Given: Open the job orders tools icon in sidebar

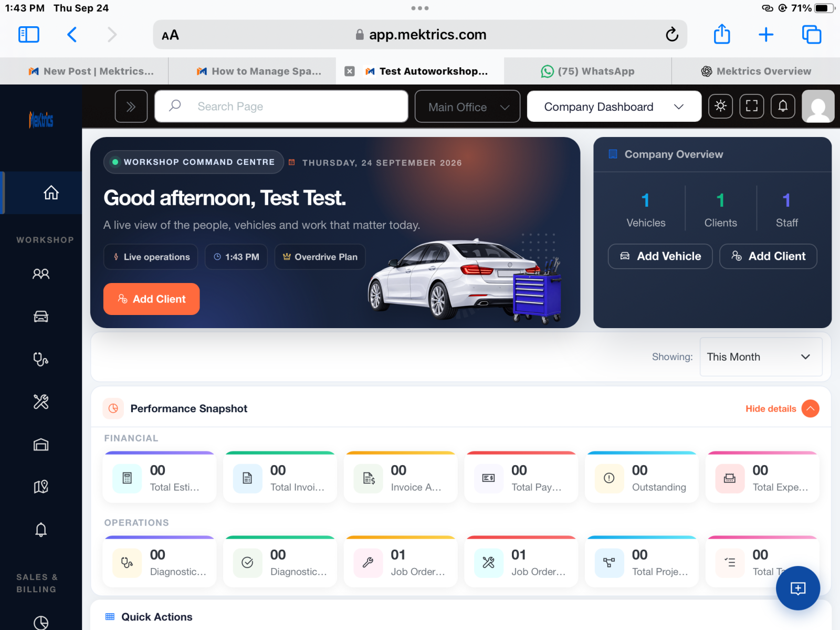Looking at the screenshot, I should click(41, 402).
